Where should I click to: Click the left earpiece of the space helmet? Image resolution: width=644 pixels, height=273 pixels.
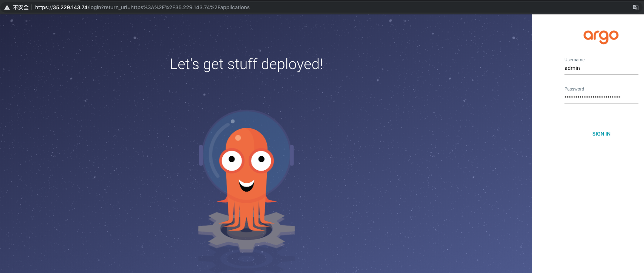[201, 155]
